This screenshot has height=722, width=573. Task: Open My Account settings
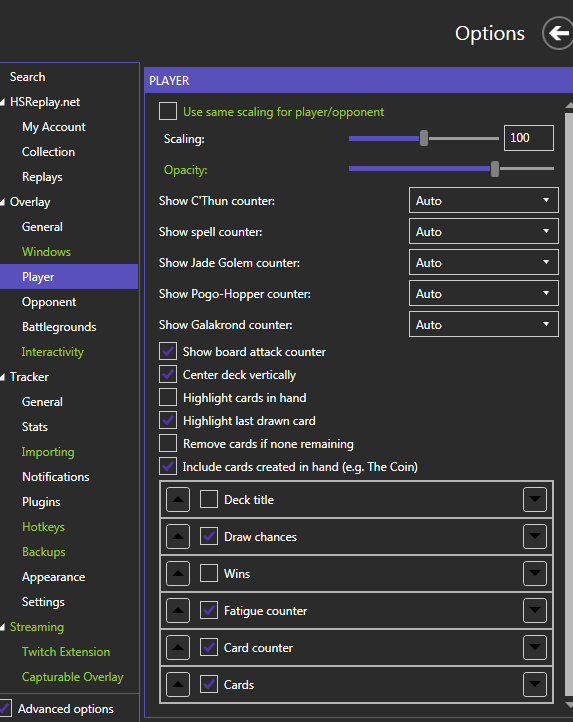[54, 127]
